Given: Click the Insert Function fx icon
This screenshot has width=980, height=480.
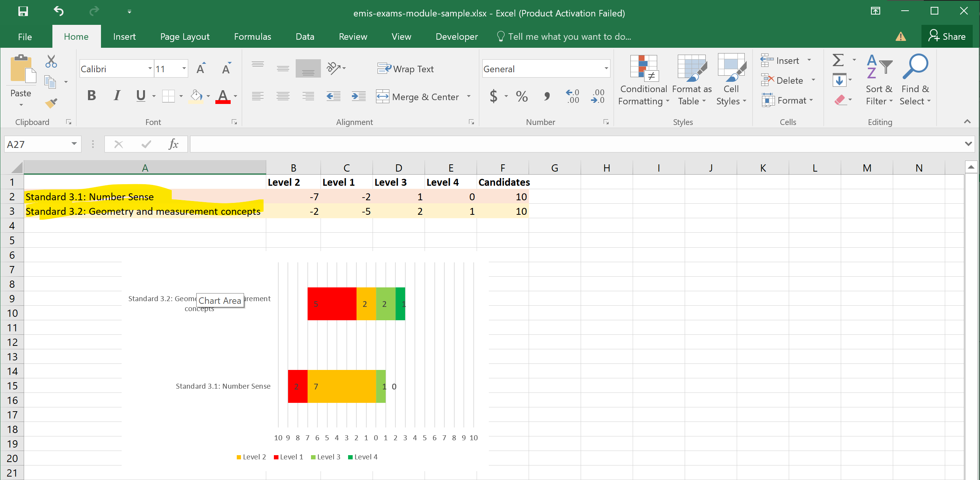Looking at the screenshot, I should [173, 144].
